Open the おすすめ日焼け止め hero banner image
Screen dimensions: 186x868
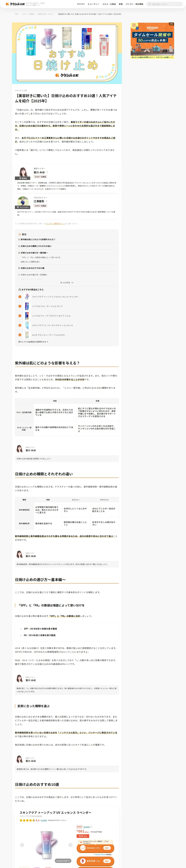(x=67, y=53)
